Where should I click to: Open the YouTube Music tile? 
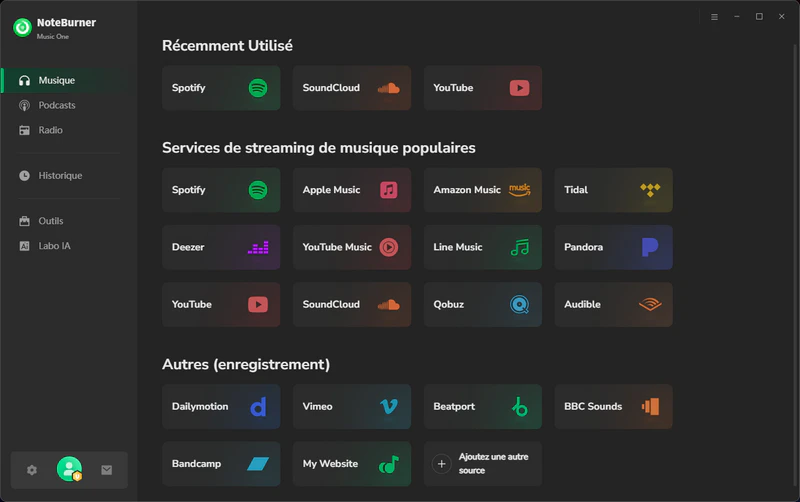tap(351, 247)
